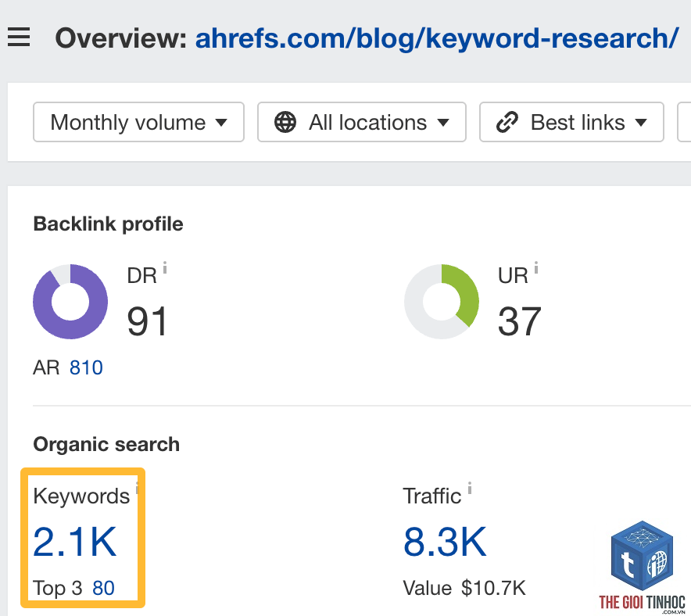Click the chain link icon in Best links
Viewport: 691px width, 616px height.
[x=507, y=122]
